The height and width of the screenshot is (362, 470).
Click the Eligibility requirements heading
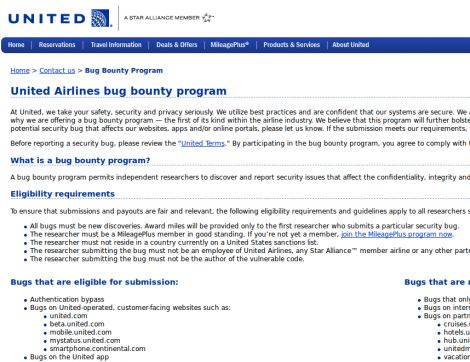pos(63,194)
